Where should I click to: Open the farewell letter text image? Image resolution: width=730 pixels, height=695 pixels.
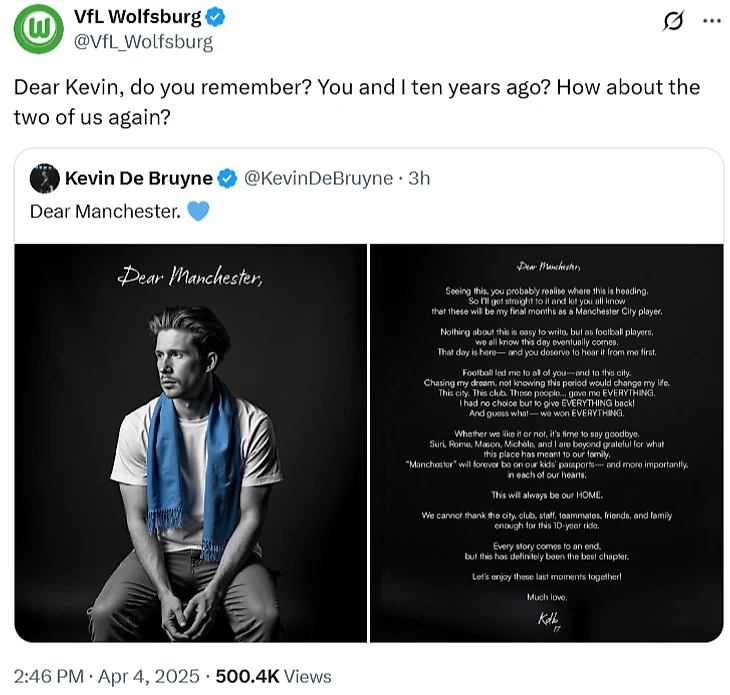[547, 442]
